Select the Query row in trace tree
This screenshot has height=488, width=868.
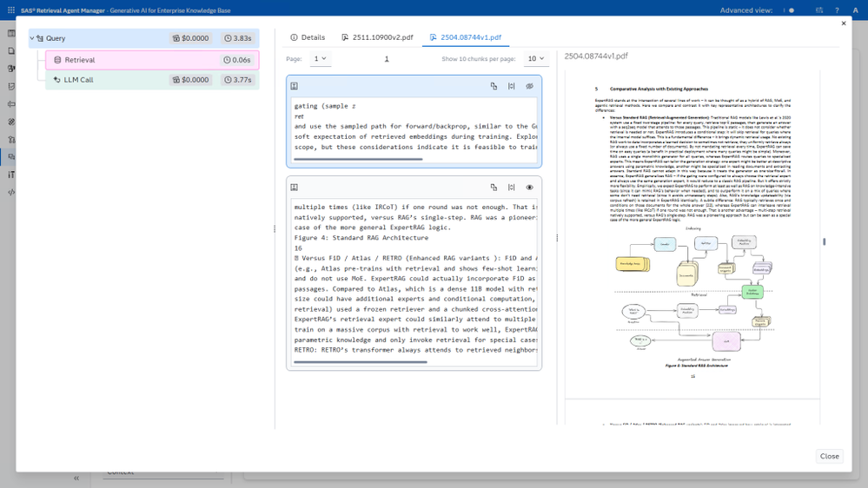pos(144,38)
